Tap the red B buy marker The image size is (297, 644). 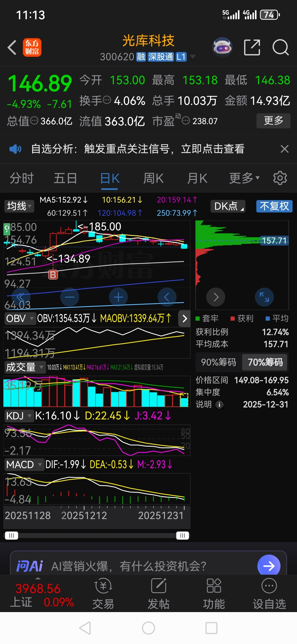click(53, 274)
